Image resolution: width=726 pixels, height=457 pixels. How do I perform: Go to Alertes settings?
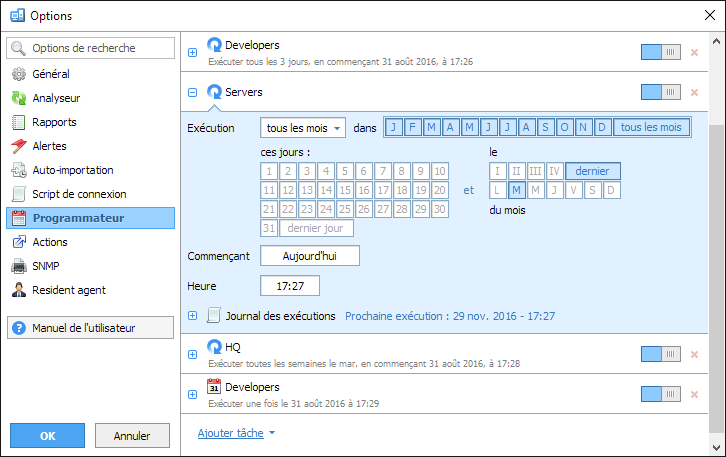tap(51, 146)
